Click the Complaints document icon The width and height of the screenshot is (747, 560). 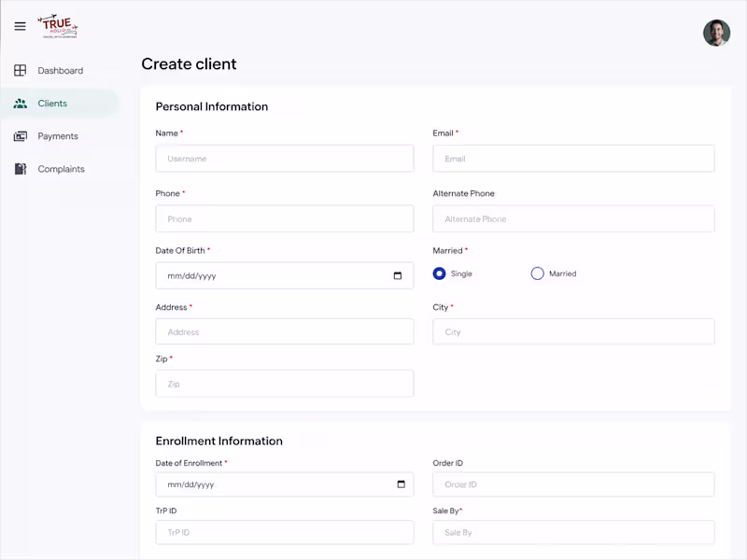(x=20, y=169)
